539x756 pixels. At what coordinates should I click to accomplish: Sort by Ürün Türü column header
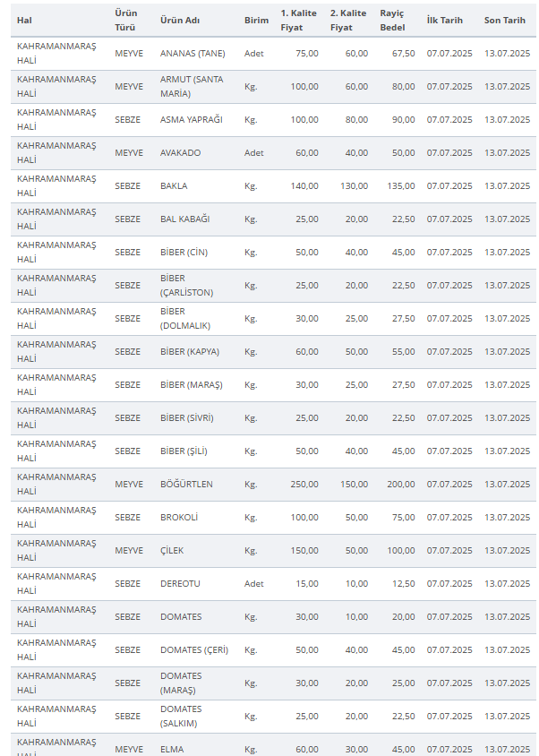126,21
